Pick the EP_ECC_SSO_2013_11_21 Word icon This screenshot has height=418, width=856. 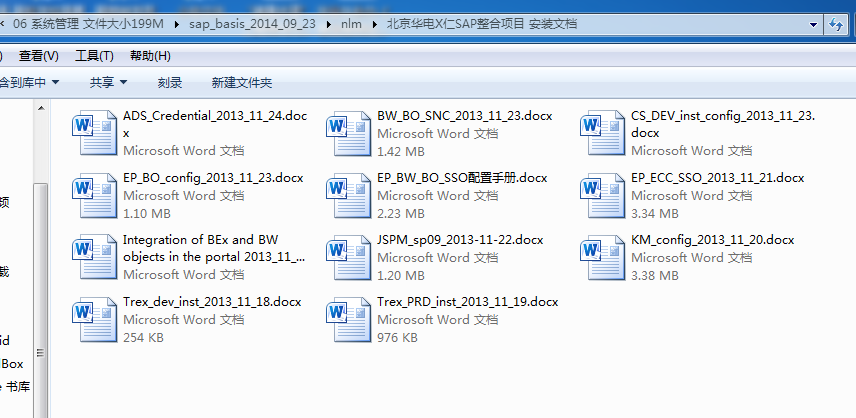[x=602, y=195]
